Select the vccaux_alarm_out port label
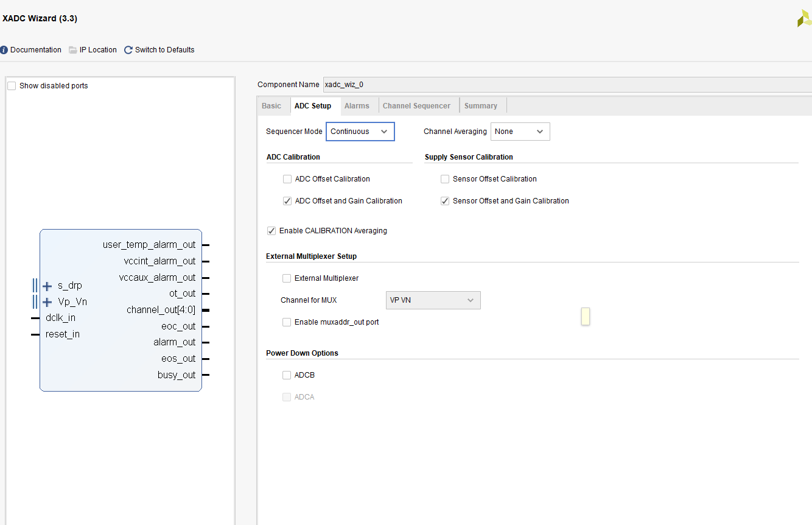 (158, 278)
